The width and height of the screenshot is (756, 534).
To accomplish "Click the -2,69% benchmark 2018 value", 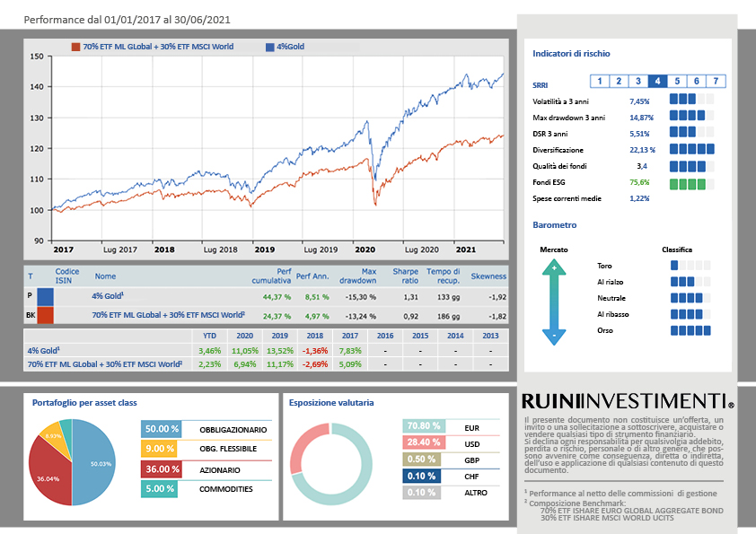I will click(x=315, y=364).
